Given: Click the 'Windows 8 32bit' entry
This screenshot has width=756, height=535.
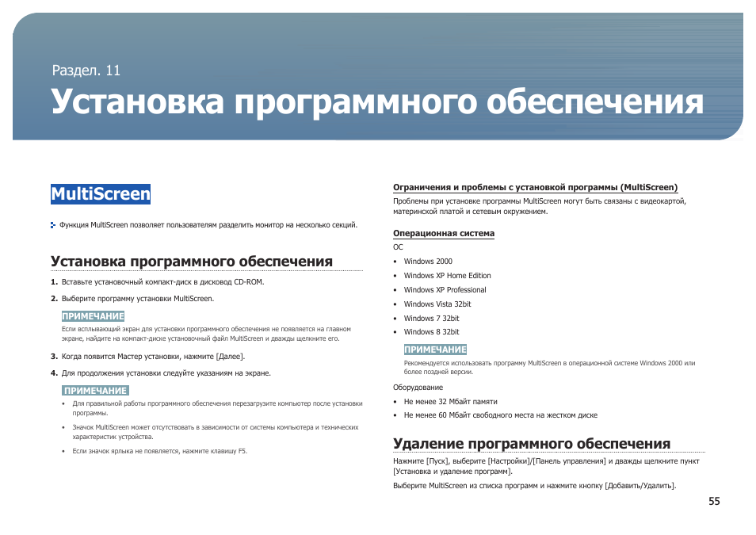Looking at the screenshot, I should click(431, 332).
